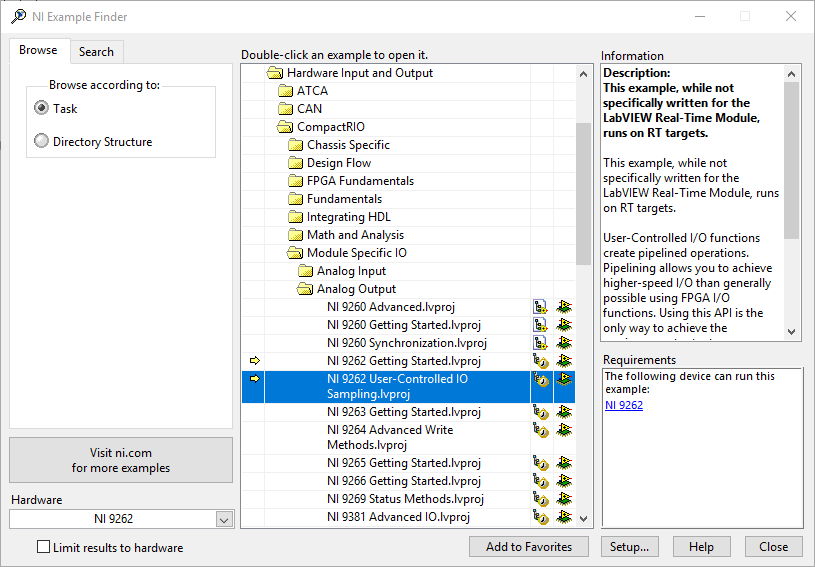The width and height of the screenshot is (815, 567).
Task: Expand the Math and Analysis folder
Action: [295, 235]
